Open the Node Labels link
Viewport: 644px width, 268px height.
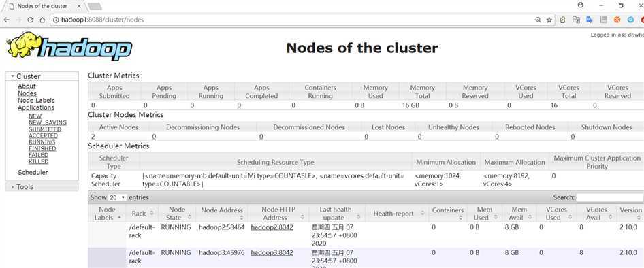click(x=36, y=100)
